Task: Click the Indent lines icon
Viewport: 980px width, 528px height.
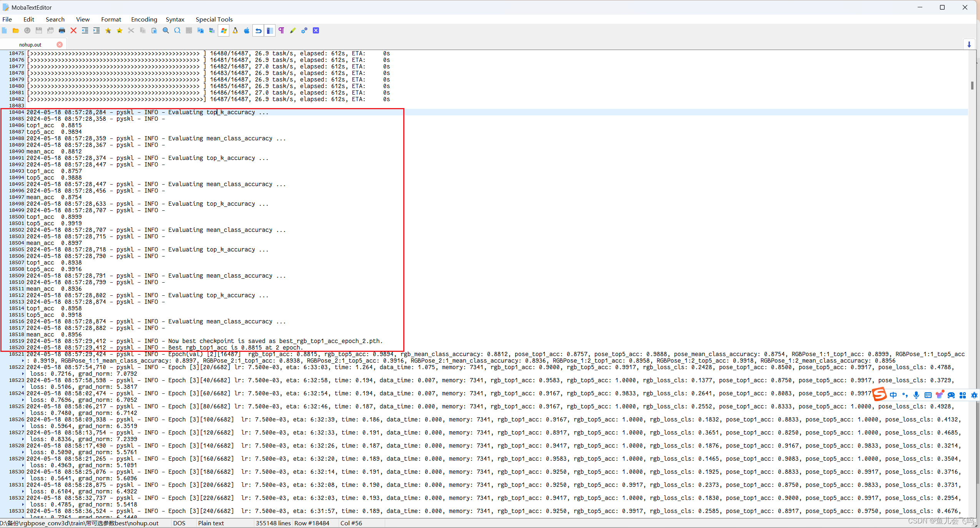Action: 97,31
